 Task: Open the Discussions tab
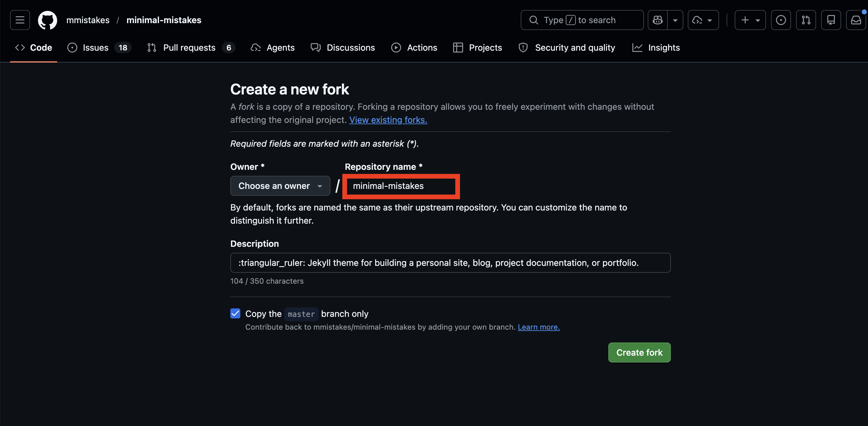[343, 48]
